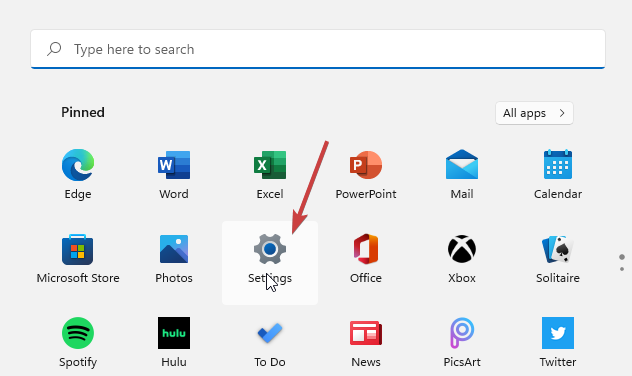Click the search magnifier icon
This screenshot has height=376, width=632.
click(x=54, y=49)
